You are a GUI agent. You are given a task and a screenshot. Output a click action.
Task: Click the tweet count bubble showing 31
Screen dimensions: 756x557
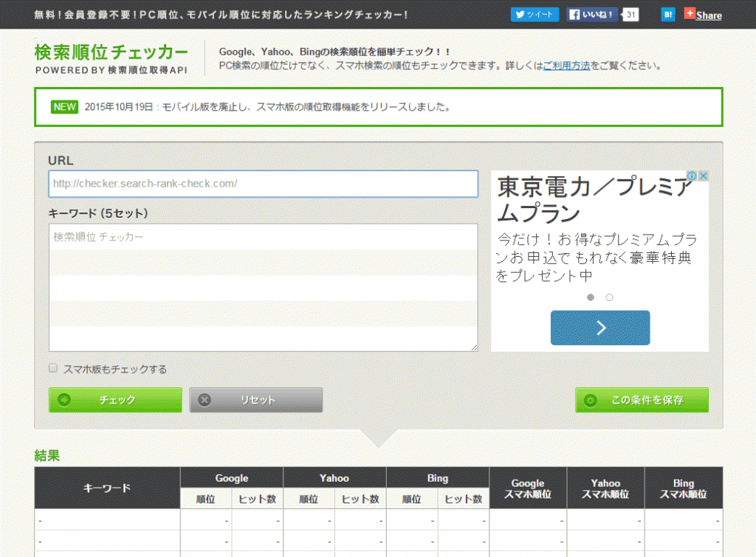click(630, 14)
